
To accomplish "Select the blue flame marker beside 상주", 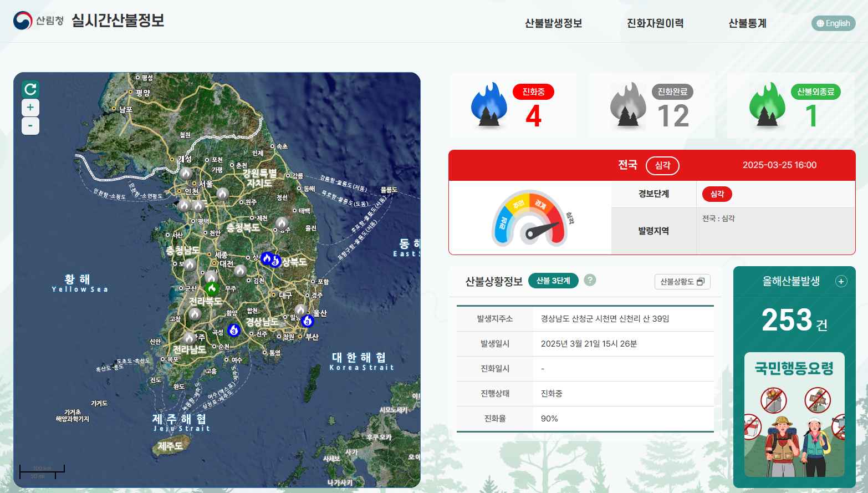I will 267,258.
